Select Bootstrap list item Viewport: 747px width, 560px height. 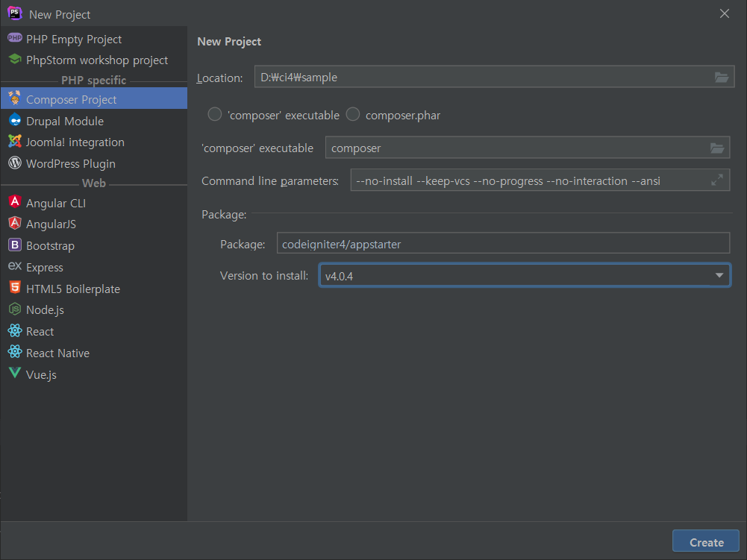click(x=94, y=246)
